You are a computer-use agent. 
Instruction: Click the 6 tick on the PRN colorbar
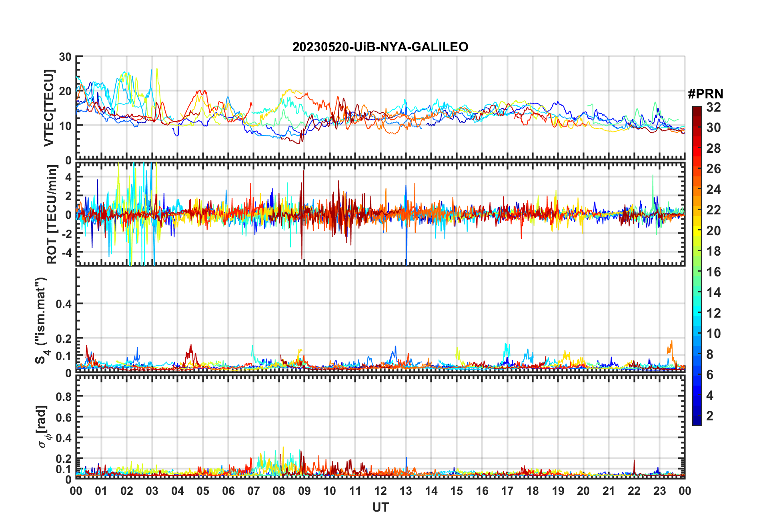pyautogui.click(x=710, y=375)
